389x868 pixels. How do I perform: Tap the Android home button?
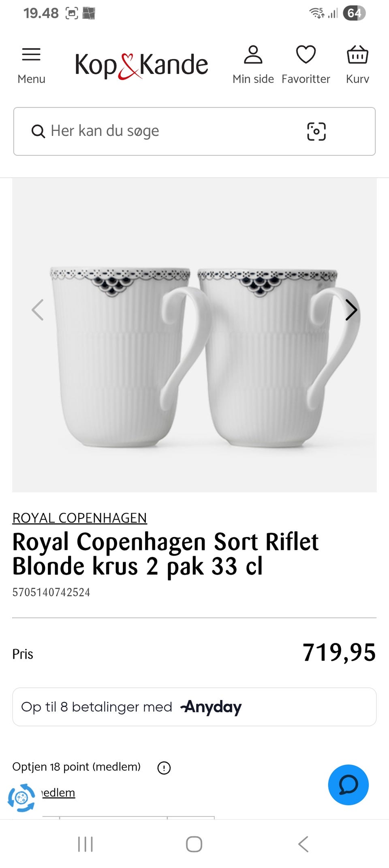[x=194, y=844]
